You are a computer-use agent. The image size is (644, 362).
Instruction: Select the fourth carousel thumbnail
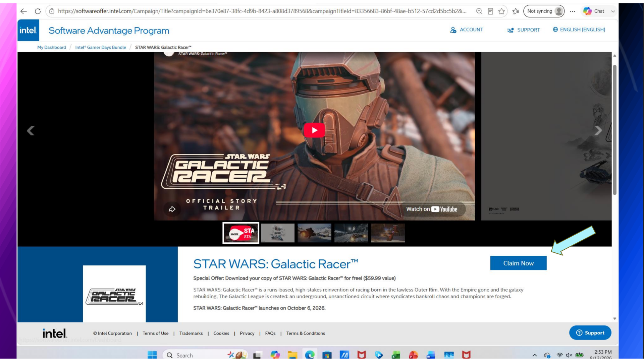point(351,233)
